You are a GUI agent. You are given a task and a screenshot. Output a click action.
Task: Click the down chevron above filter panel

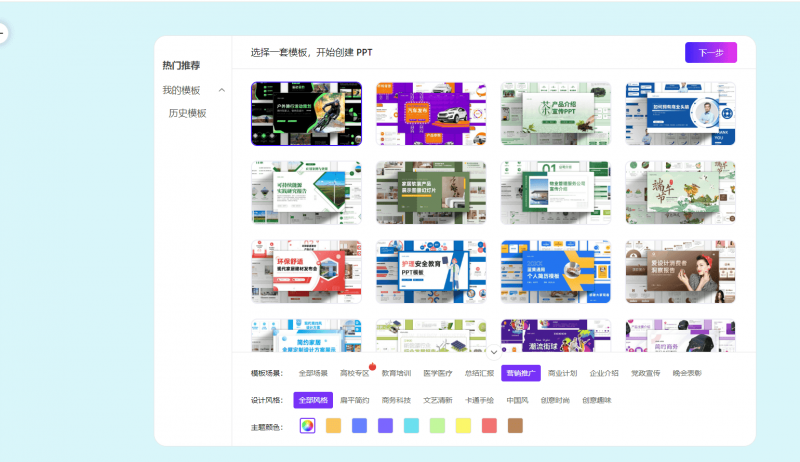tap(493, 351)
